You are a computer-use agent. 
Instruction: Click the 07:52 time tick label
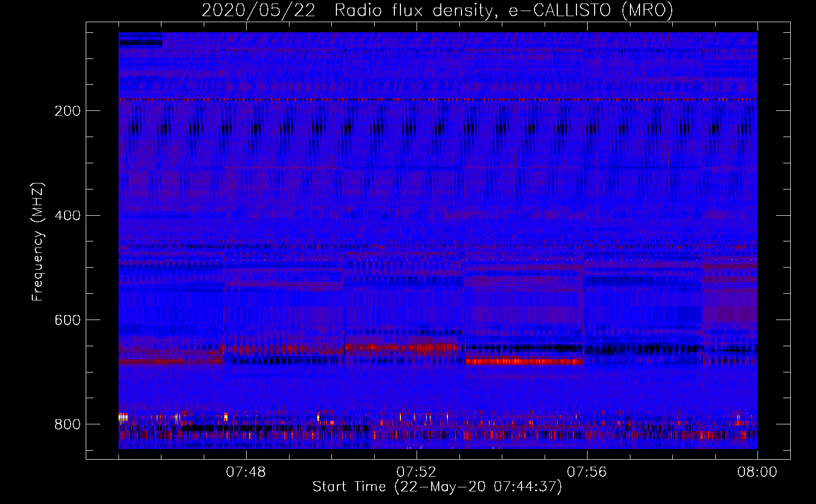[x=416, y=472]
